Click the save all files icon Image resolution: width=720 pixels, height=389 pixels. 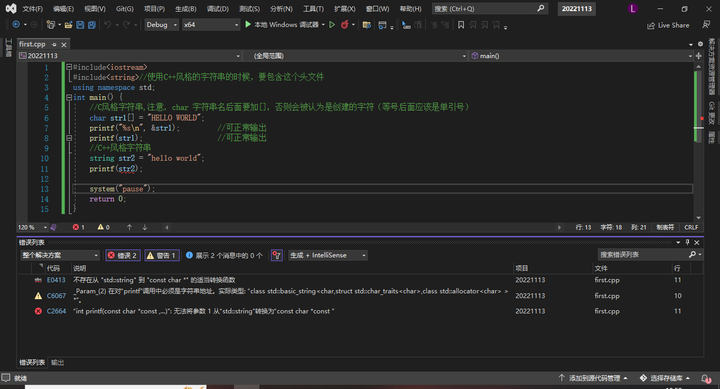[x=92, y=25]
